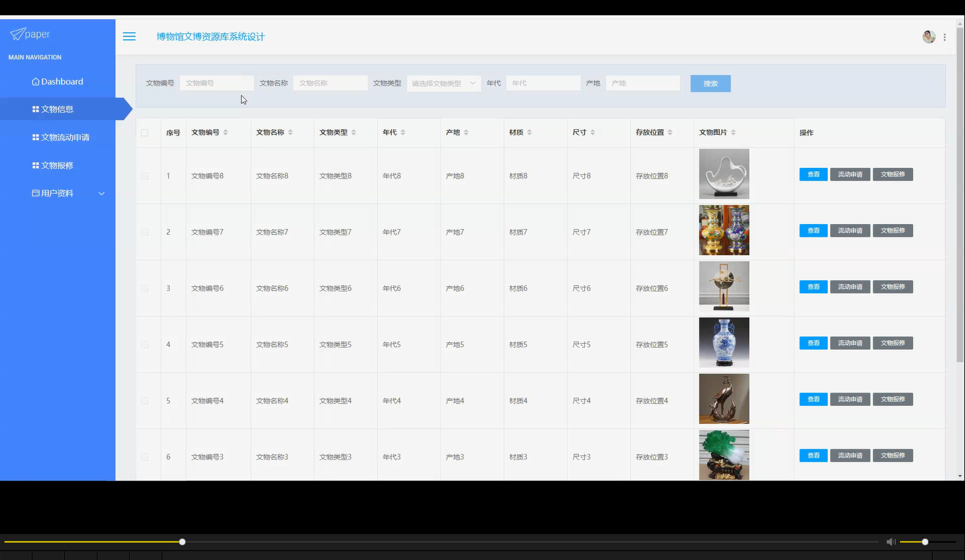Click the 搜索 search button
Screen dimensions: 965x560
pyautogui.click(x=710, y=83)
